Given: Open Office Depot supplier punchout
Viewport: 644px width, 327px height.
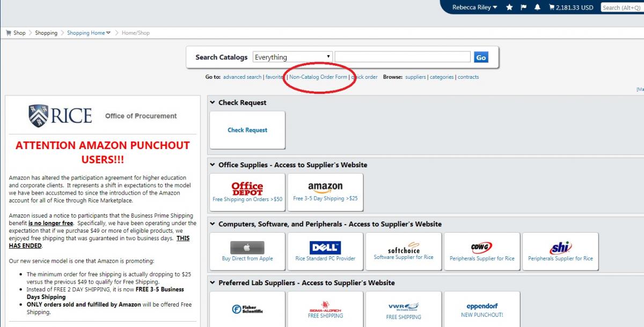Looking at the screenshot, I should tap(247, 192).
